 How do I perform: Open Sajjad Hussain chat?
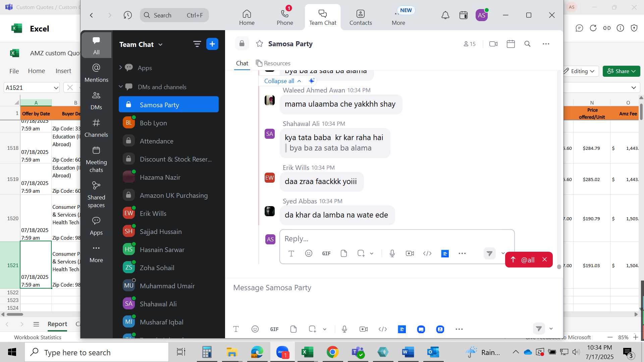(x=169, y=232)
